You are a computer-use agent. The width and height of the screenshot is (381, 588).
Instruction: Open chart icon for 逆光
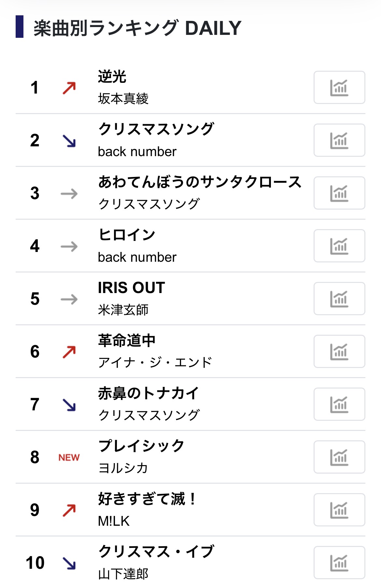[339, 87]
